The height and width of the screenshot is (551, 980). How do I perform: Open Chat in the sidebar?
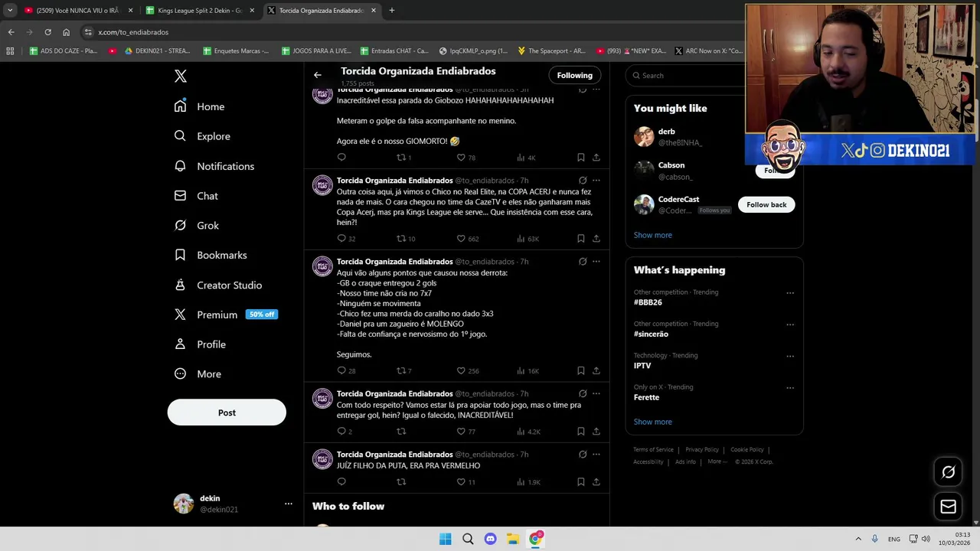(196, 196)
